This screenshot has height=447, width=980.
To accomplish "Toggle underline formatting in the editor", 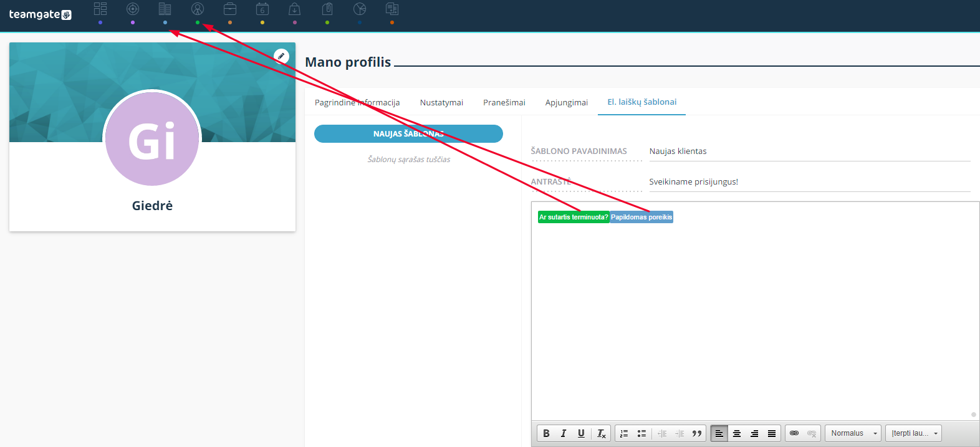I will [x=581, y=433].
